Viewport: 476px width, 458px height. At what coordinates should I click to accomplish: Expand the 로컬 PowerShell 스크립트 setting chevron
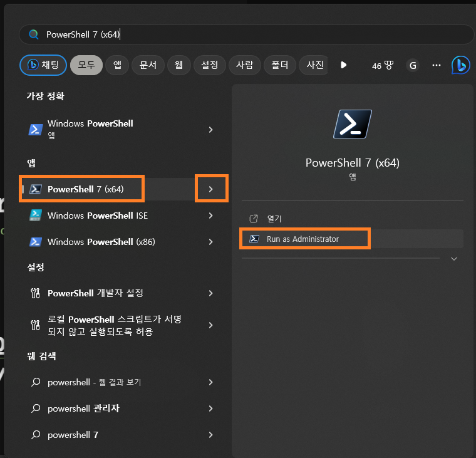[x=210, y=325]
